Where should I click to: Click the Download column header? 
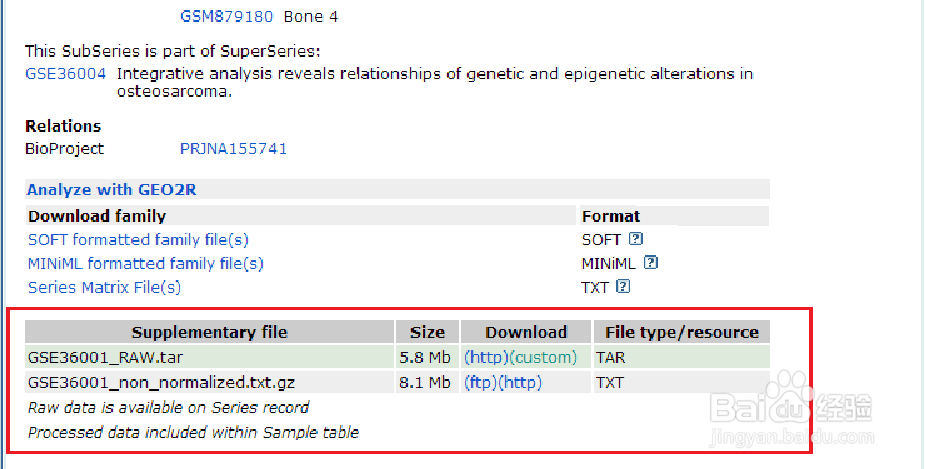point(526,333)
